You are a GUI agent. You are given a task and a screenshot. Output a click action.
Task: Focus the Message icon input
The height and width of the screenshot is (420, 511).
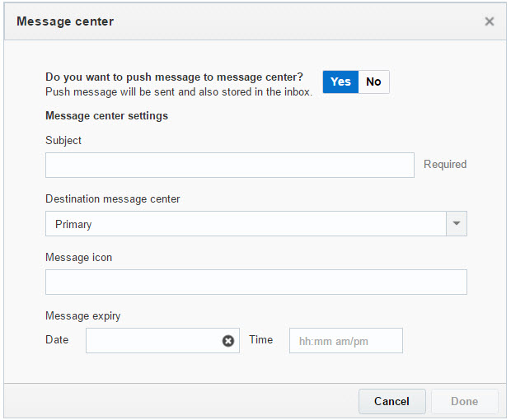pos(255,282)
